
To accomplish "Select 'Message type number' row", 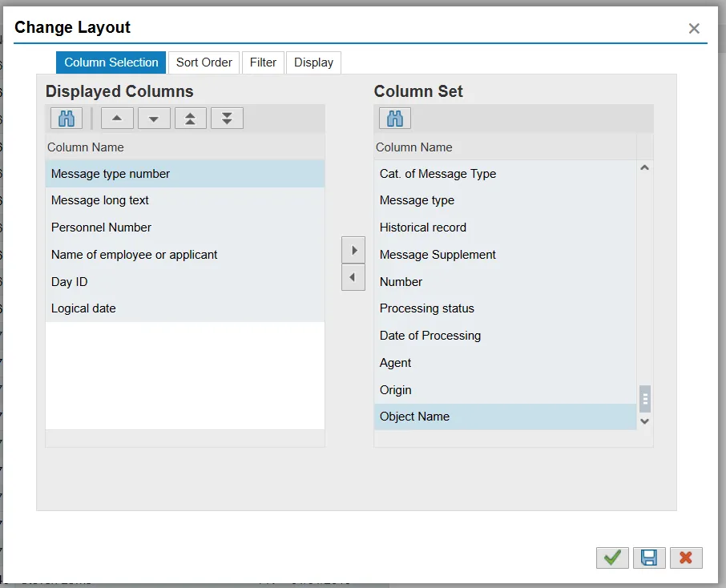I will coord(185,174).
